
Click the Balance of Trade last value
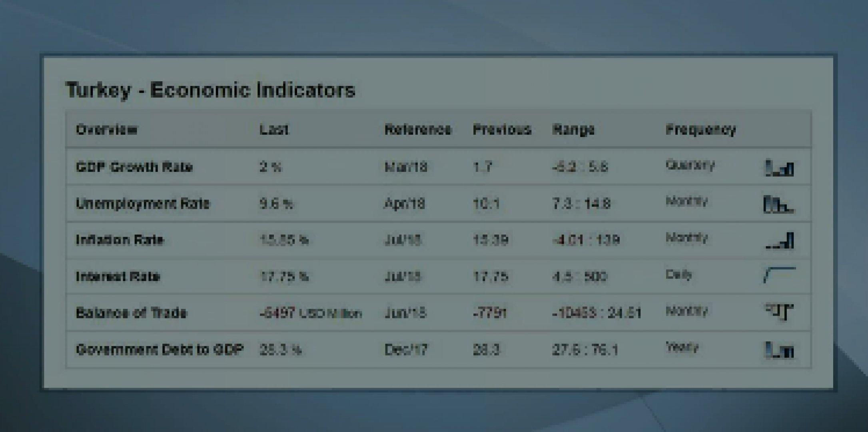[277, 312]
